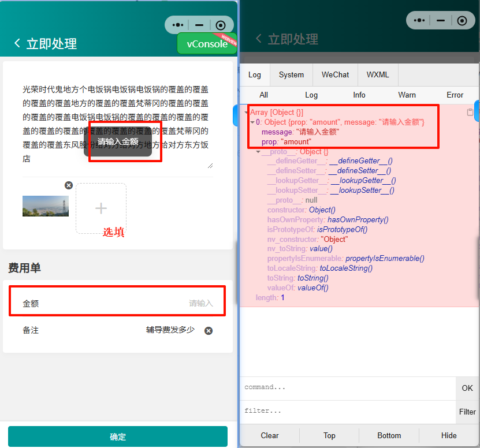Open the WXML tab
The width and height of the screenshot is (480, 448).
(x=378, y=75)
